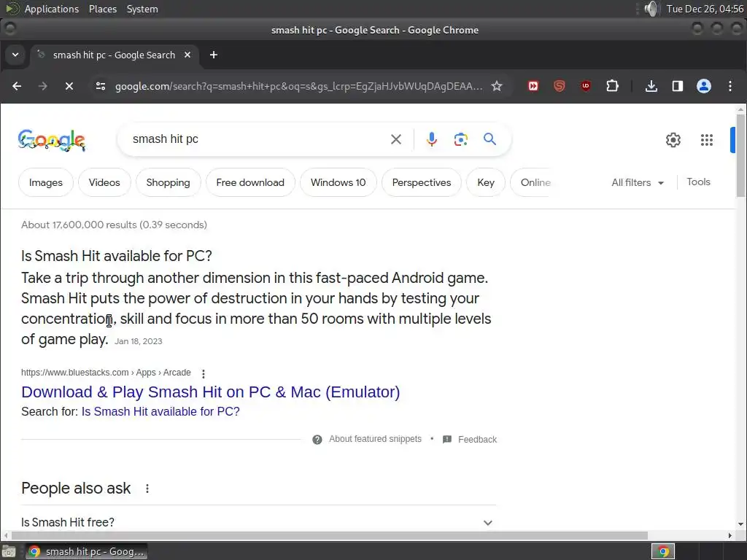Open Chrome three-dot menu
This screenshot has height=560, width=747.
point(729,86)
